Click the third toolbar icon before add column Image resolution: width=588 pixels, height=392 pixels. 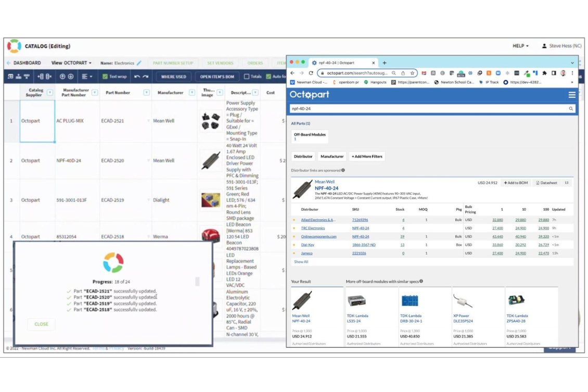point(27,77)
